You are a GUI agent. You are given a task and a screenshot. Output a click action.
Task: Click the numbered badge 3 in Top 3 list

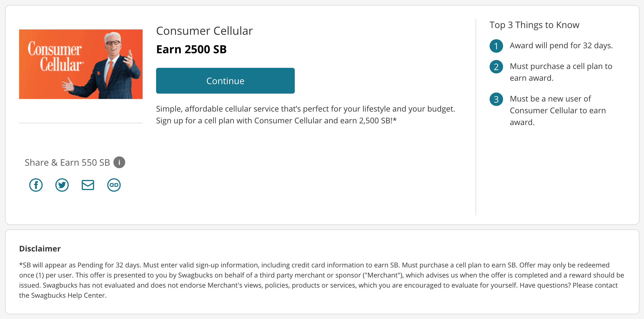click(496, 99)
